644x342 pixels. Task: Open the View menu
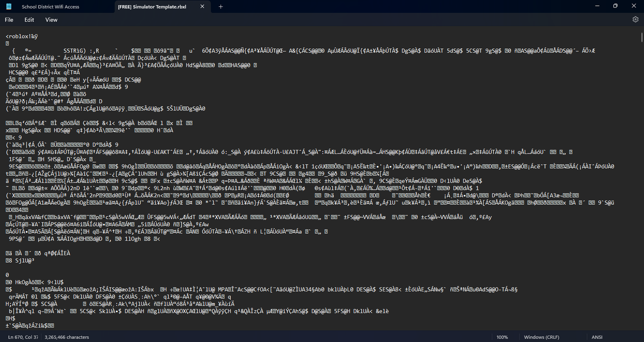(x=52, y=20)
